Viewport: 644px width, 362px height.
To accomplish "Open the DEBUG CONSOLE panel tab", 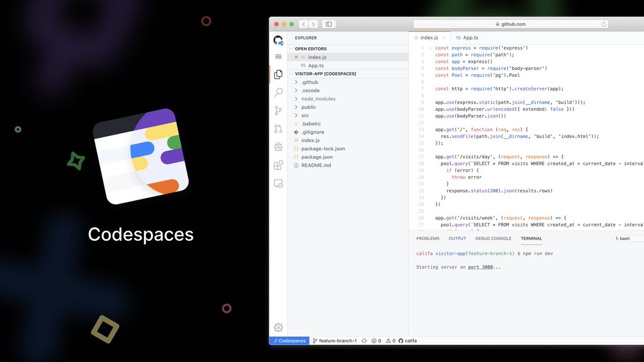I will point(493,238).
